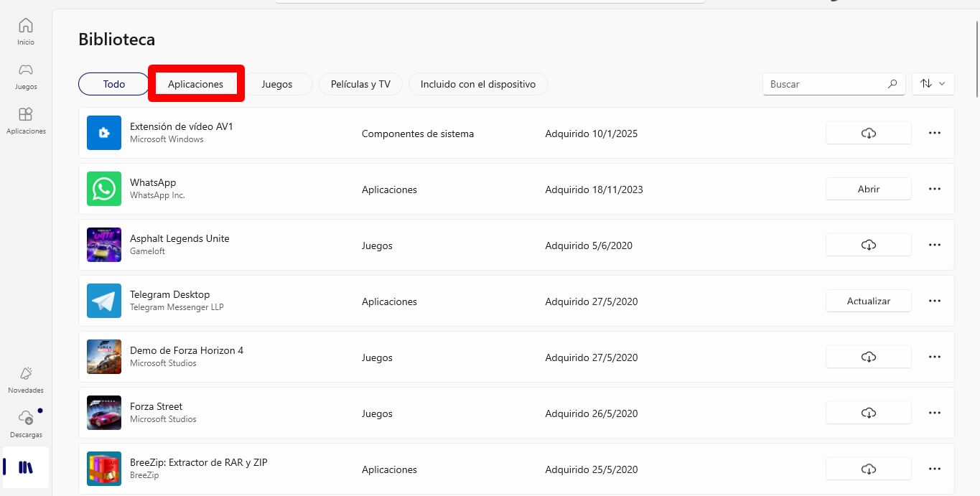Open more options for Demo de Forza Horizon 4
The height and width of the screenshot is (496, 980).
pyautogui.click(x=934, y=357)
